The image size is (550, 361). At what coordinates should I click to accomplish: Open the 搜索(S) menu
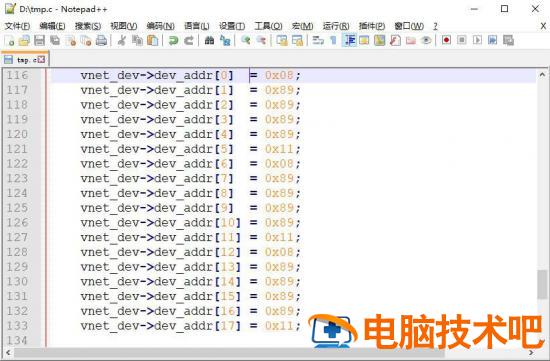[x=88, y=26]
